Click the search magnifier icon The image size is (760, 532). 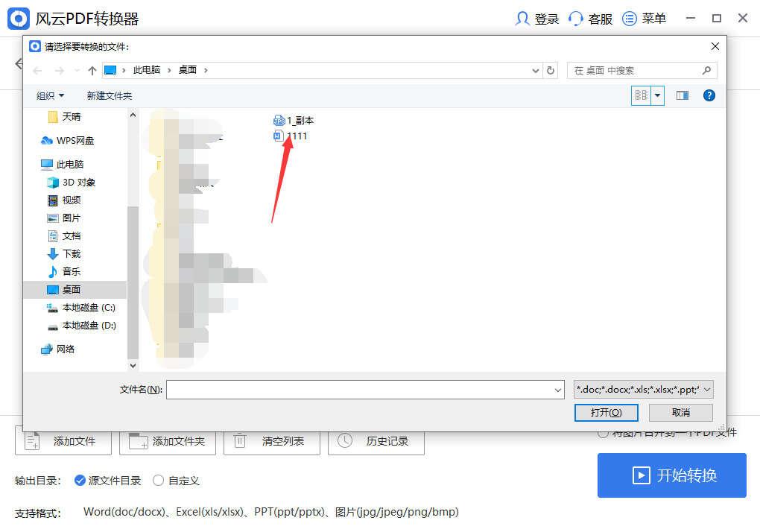point(706,71)
